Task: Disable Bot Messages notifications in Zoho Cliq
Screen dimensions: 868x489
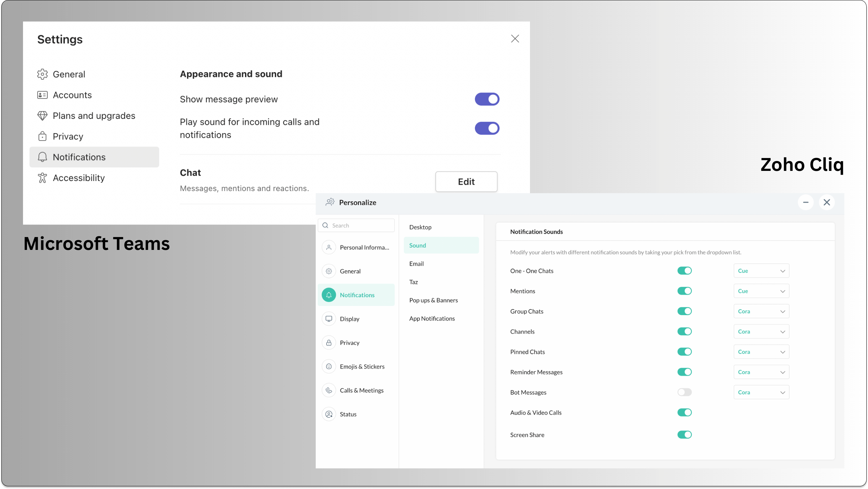Action: [x=684, y=392]
